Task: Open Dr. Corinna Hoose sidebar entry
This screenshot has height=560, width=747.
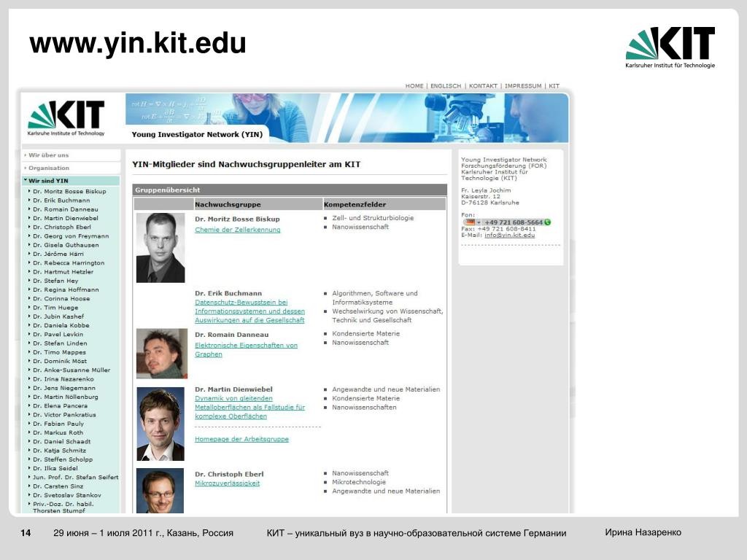Action: click(61, 298)
